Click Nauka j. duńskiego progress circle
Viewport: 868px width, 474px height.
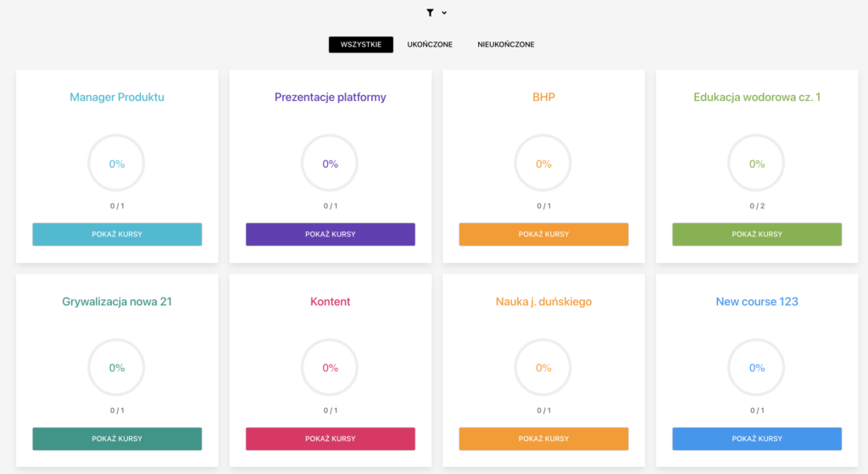pyautogui.click(x=543, y=367)
